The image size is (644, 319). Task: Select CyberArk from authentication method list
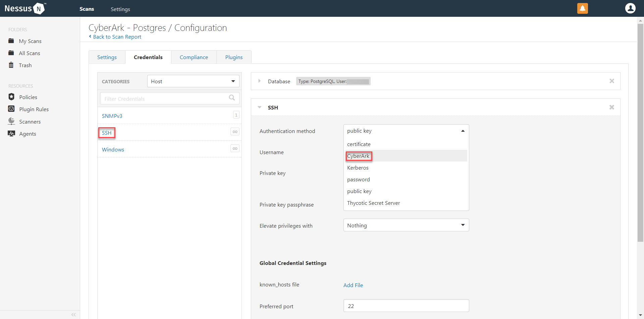click(x=358, y=156)
